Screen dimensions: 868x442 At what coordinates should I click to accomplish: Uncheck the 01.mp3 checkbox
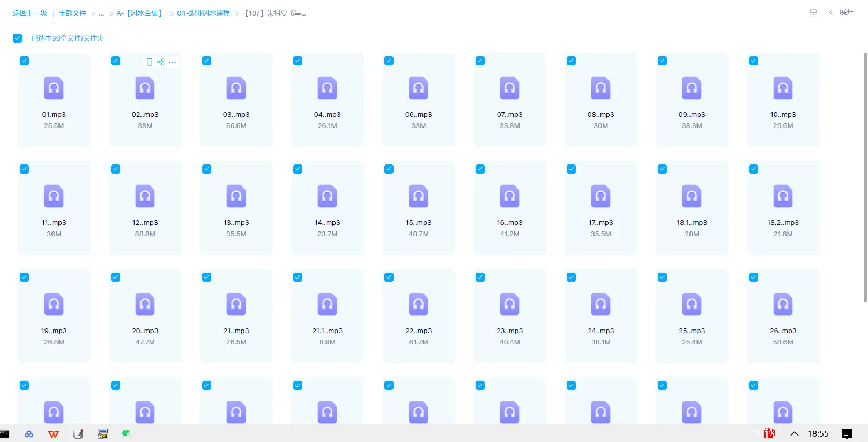click(24, 61)
